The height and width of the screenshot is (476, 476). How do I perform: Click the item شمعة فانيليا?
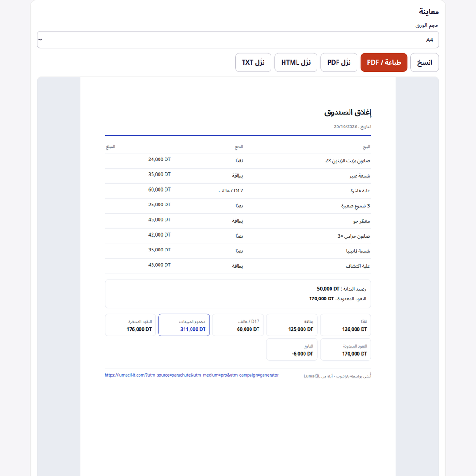coord(358,251)
